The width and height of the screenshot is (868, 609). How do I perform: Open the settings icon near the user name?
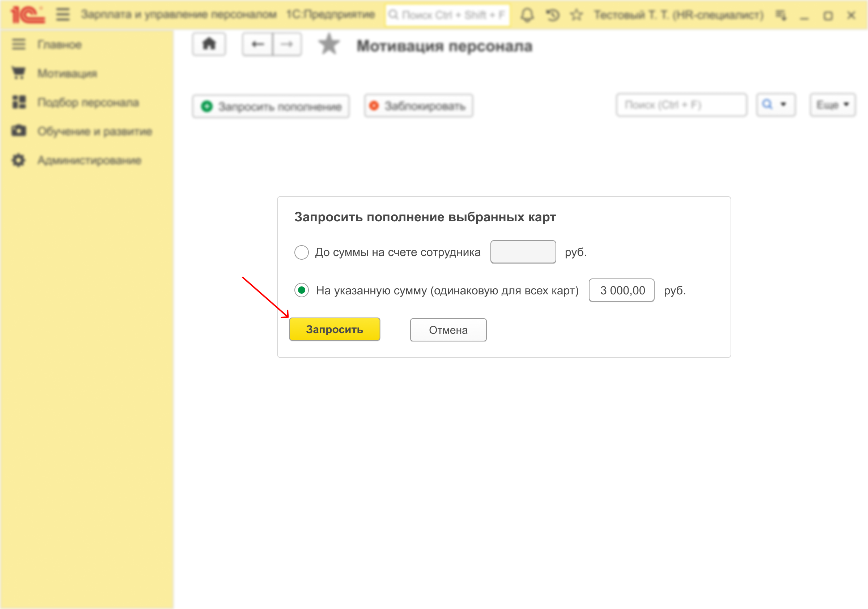[x=781, y=15]
